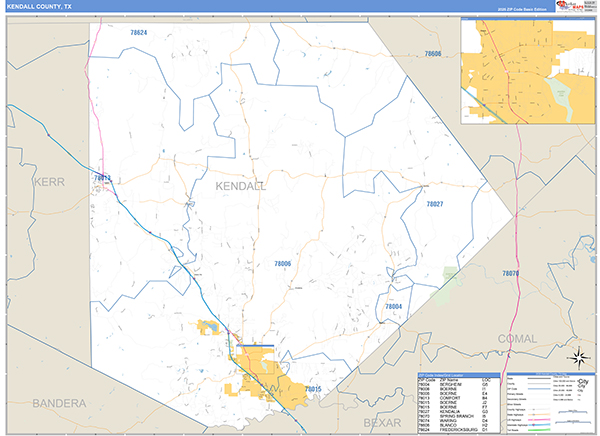
Task: Click the BEXAR county name label
Action: pyautogui.click(x=382, y=423)
